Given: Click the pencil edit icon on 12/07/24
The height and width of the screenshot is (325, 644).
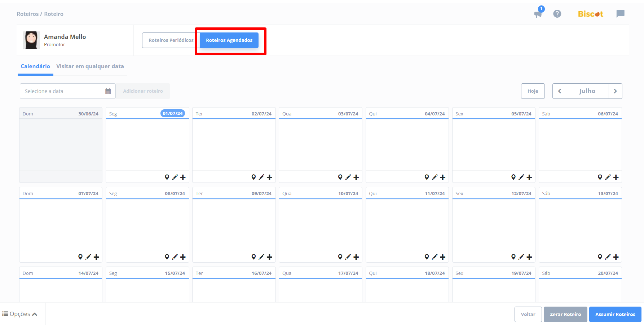Looking at the screenshot, I should tap(521, 257).
